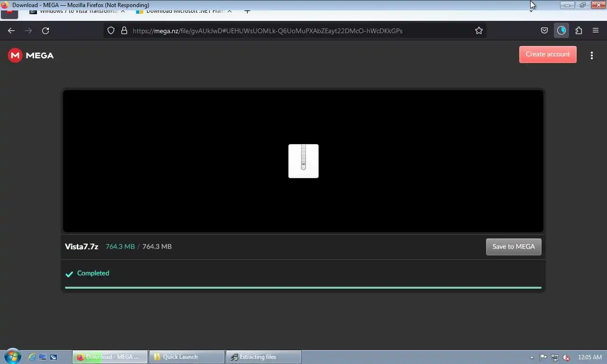Screen dimensions: 607x364
Task: Open Extracting files taskbar window
Action: [x=264, y=357]
